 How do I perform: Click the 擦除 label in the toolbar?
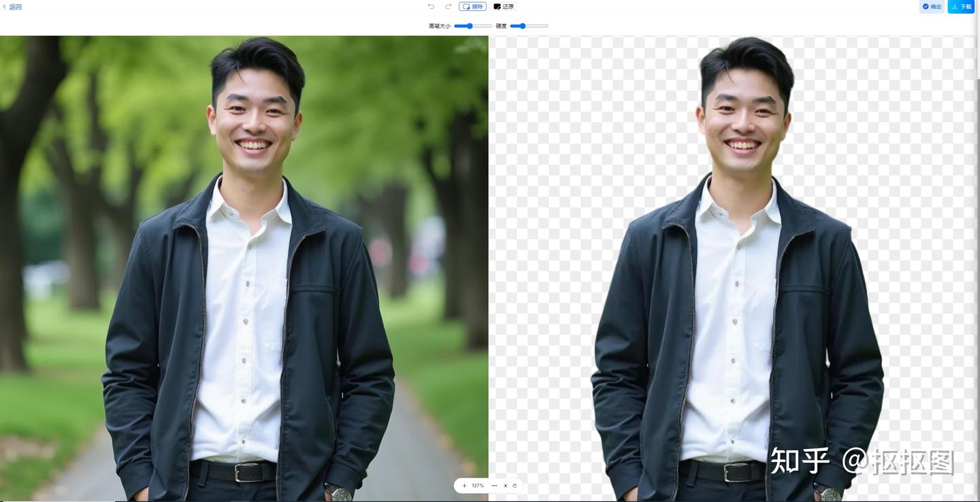[x=477, y=6]
